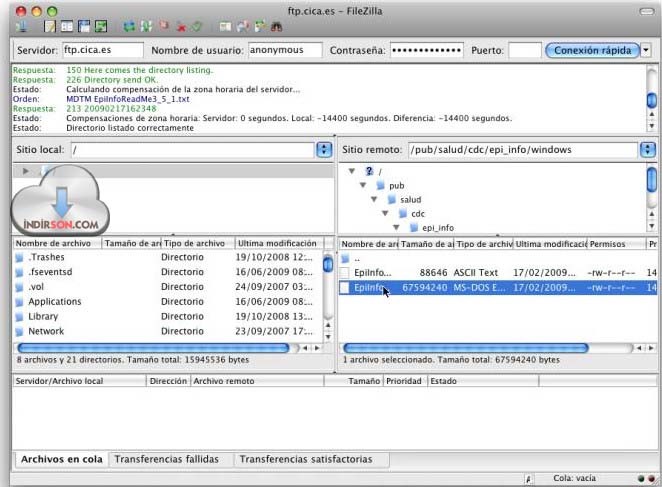The image size is (662, 487).
Task: Select the .fseventsd directory row
Action: (168, 272)
